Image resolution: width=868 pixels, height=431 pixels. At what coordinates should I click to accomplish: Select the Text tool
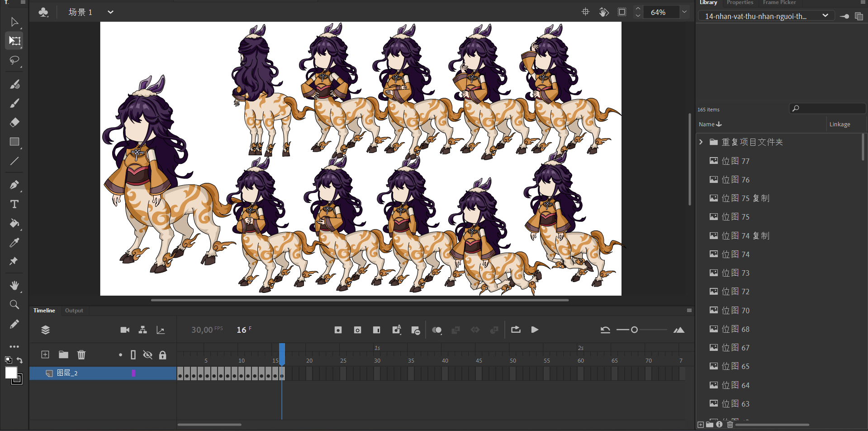tap(14, 204)
